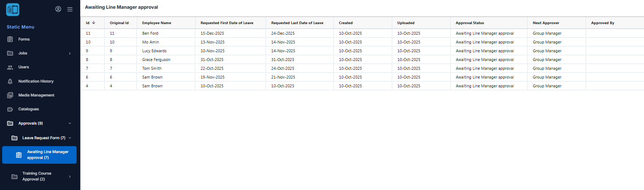Sort by Requested First Date of Leave
644x190 pixels.
pyautogui.click(x=227, y=23)
